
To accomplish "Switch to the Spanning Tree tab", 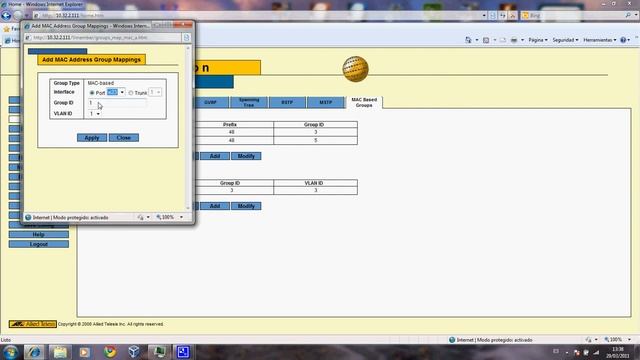I will click(249, 102).
